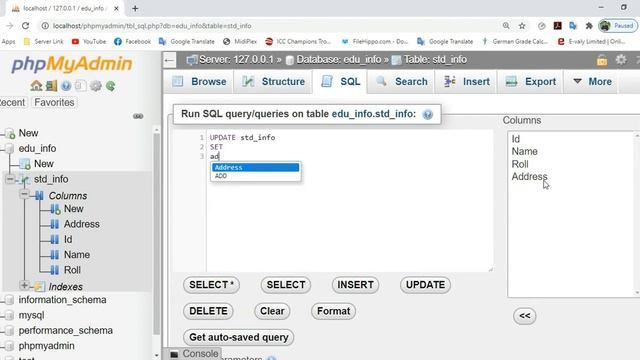The width and height of the screenshot is (640, 360).
Task: Open navigation panel settings gear icon
Action: coord(96,86)
